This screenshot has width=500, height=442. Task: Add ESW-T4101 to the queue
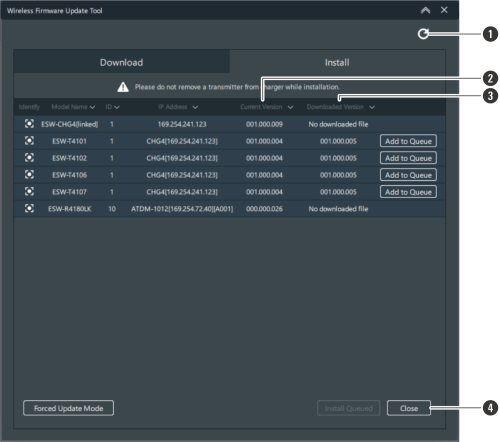tap(408, 141)
